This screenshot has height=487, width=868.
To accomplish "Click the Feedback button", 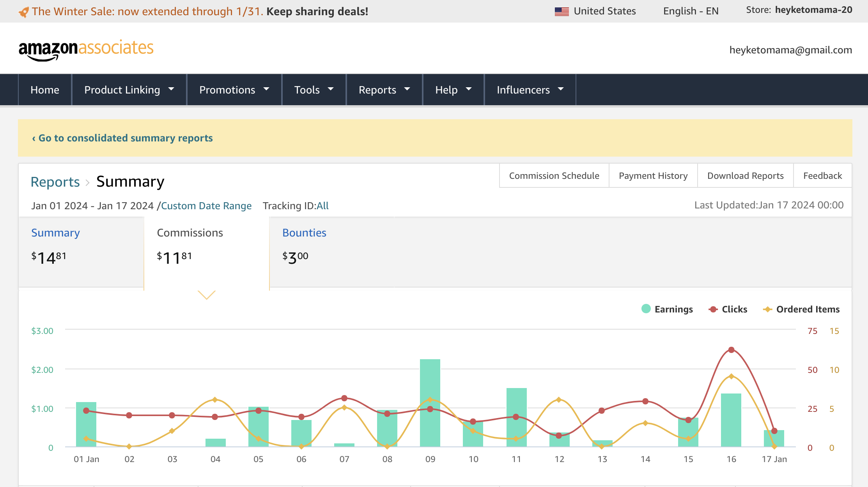I will (x=822, y=176).
